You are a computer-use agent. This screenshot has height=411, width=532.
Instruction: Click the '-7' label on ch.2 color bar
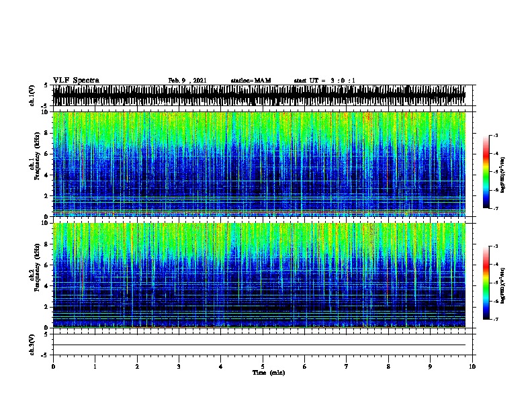[495, 319]
